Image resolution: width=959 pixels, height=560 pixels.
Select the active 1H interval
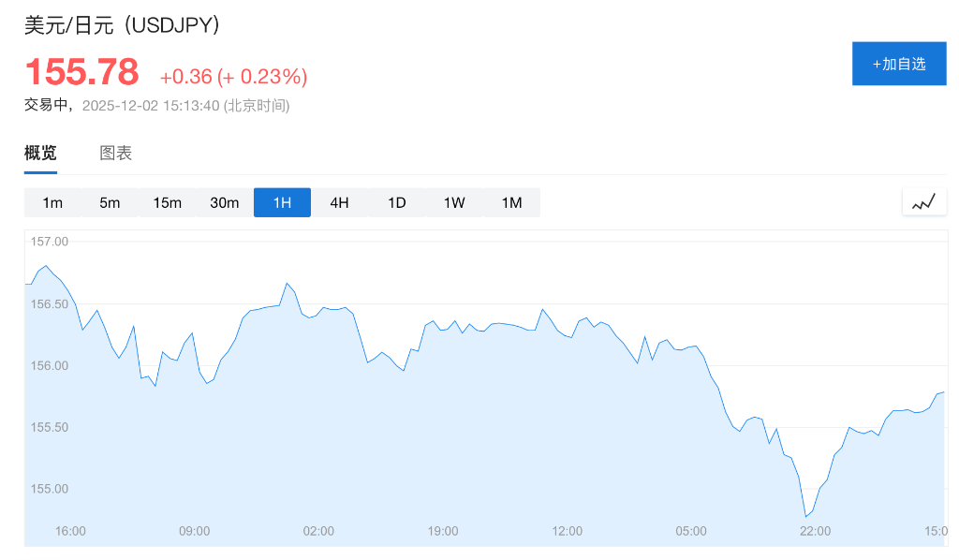[282, 201]
